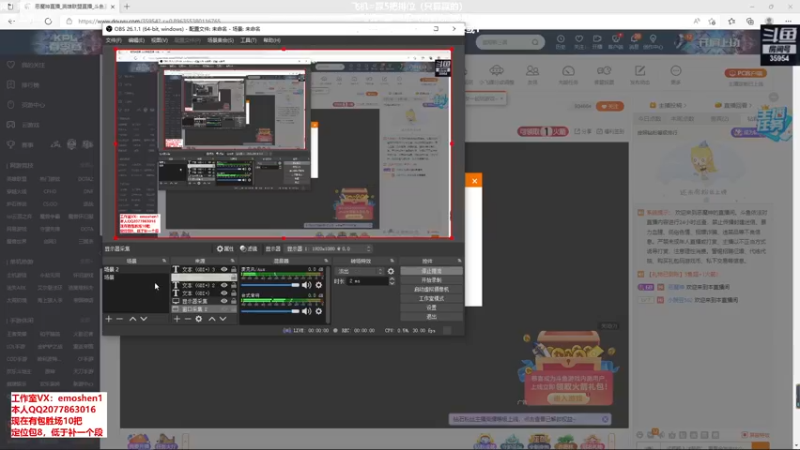This screenshot has width=800, height=450.
Task: Toggle visibility of the bottom text (GDI+) source
Action: pyautogui.click(x=224, y=293)
